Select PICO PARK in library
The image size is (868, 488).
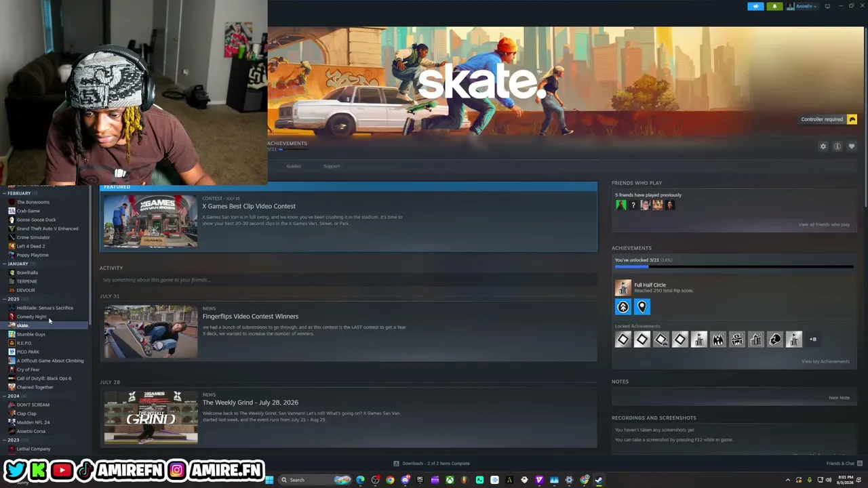pos(28,352)
